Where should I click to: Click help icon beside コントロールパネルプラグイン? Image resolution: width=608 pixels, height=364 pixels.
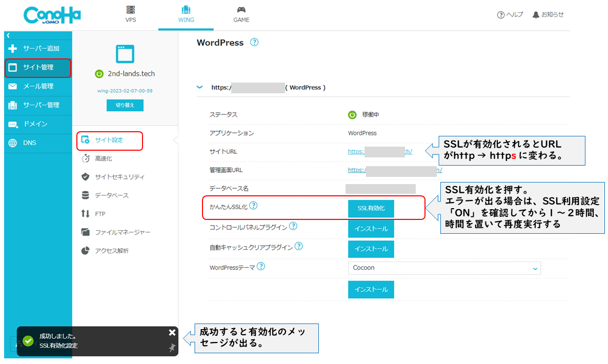(293, 226)
